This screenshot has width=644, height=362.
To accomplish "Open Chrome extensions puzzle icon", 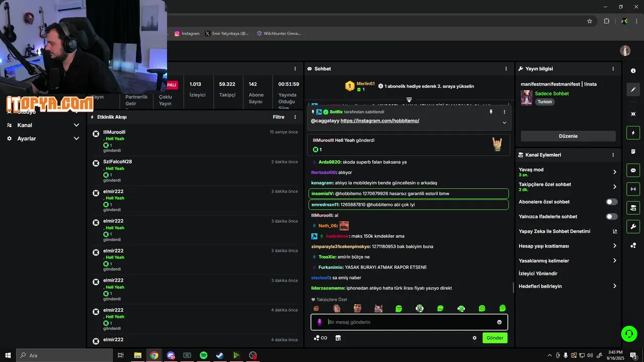I will click(x=606, y=21).
